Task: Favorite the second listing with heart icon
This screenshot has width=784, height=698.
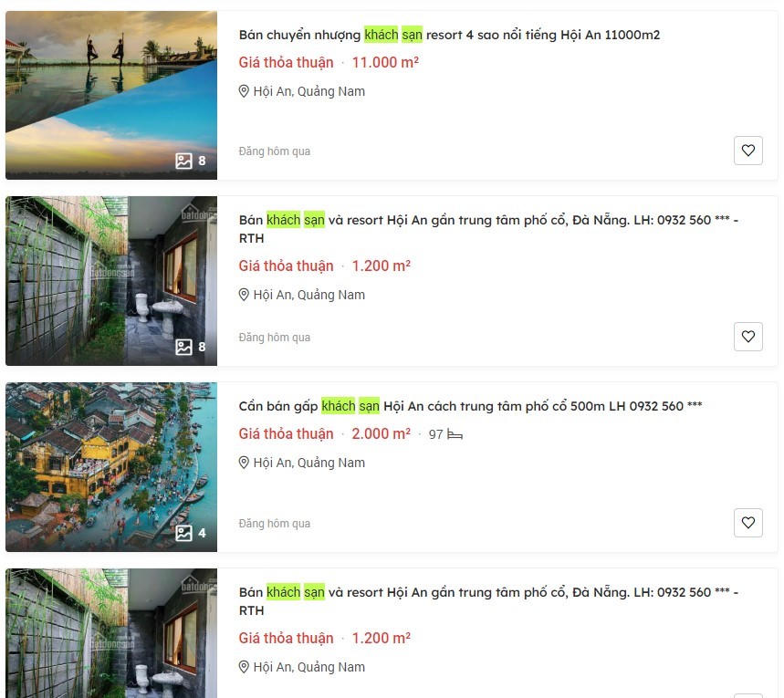Action: [x=748, y=337]
